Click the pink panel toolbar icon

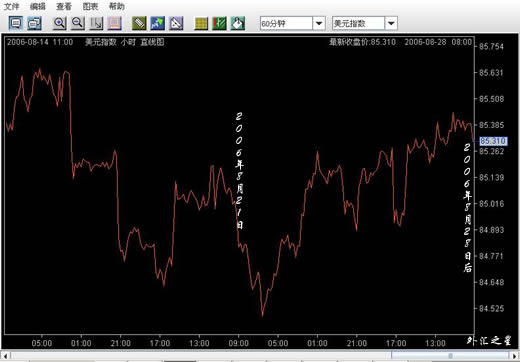click(x=115, y=23)
